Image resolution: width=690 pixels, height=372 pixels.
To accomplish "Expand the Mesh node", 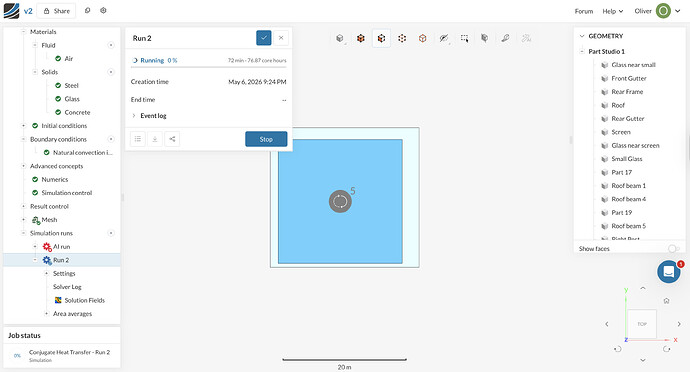I will (x=24, y=220).
